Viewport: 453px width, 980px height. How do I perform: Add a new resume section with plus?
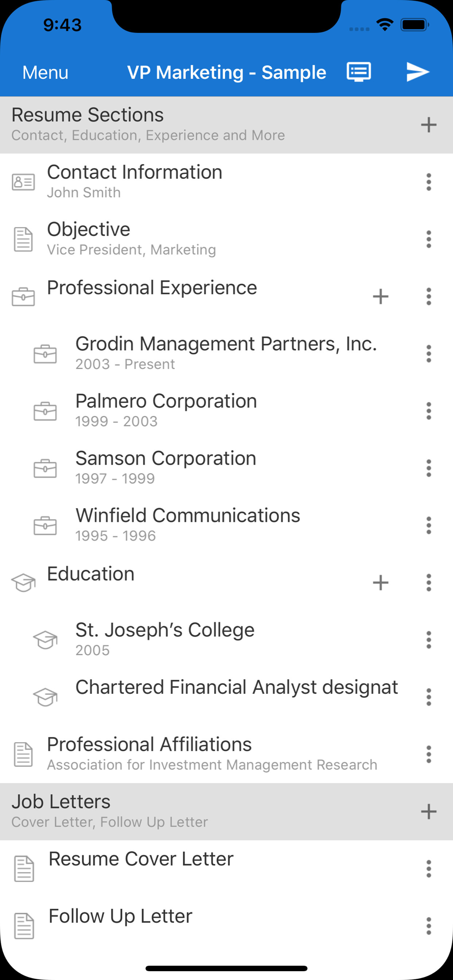428,125
